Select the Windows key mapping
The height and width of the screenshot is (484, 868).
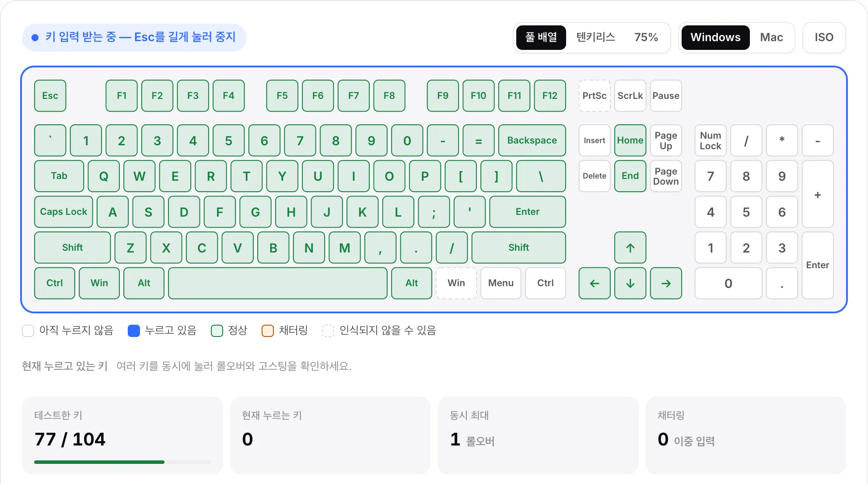click(x=715, y=37)
